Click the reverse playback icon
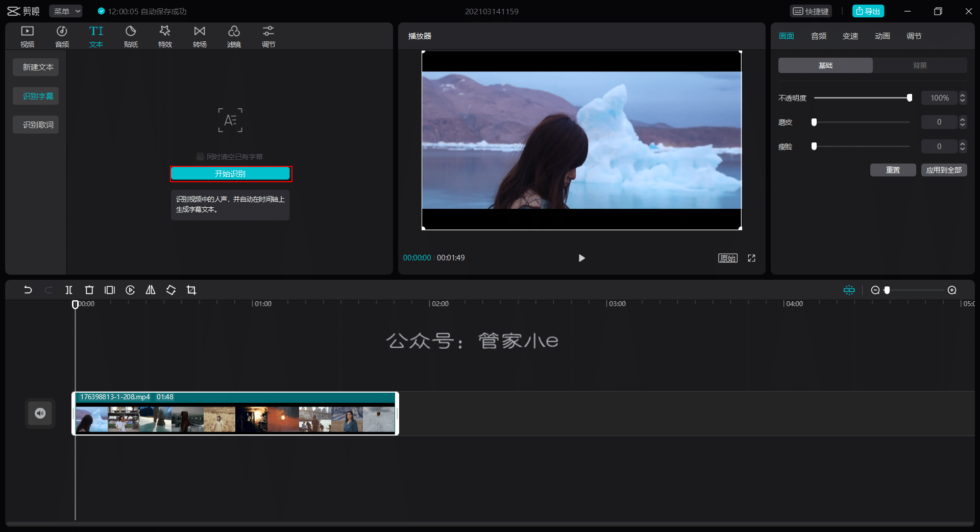Screen dimensions: 980x532 [x=130, y=290]
